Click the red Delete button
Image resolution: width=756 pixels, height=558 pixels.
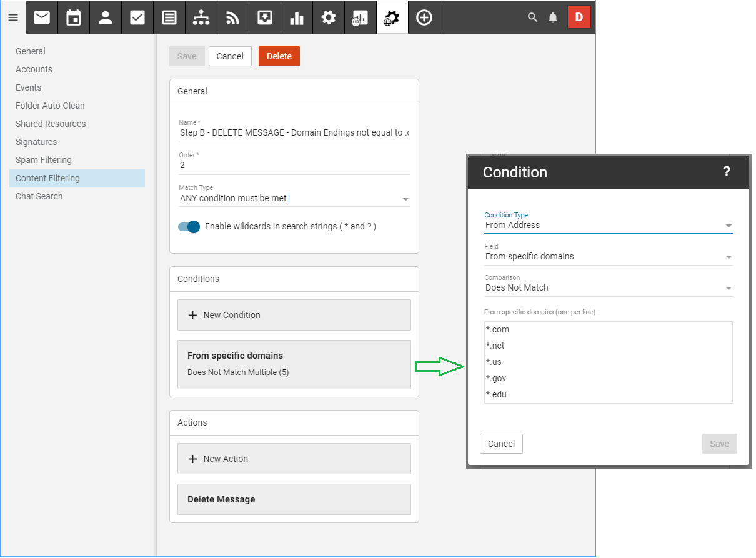[x=279, y=56]
